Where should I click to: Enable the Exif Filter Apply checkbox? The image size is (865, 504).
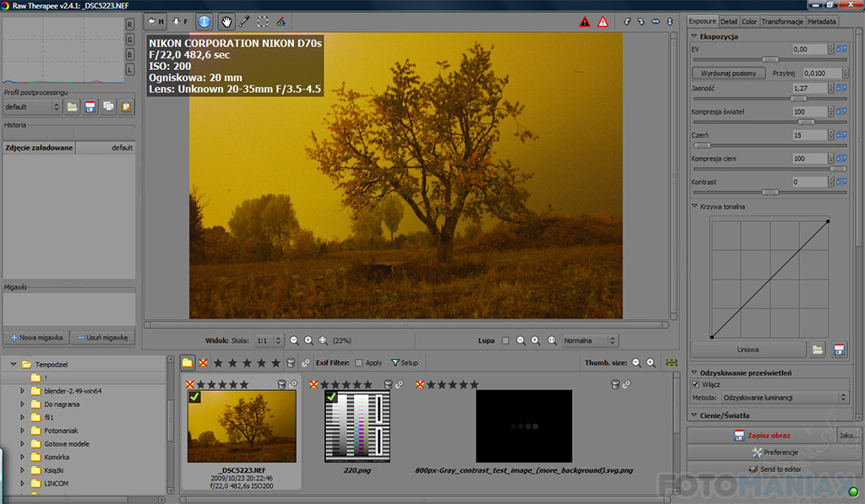click(359, 363)
